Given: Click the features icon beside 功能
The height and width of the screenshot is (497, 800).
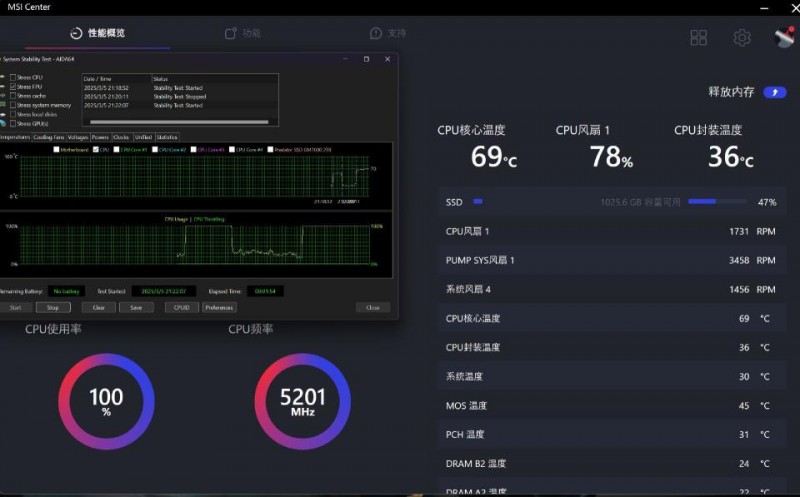Looking at the screenshot, I should tap(231, 33).
